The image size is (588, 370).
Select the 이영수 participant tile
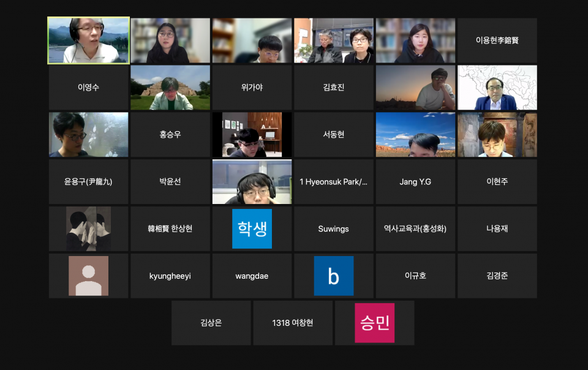(x=88, y=88)
